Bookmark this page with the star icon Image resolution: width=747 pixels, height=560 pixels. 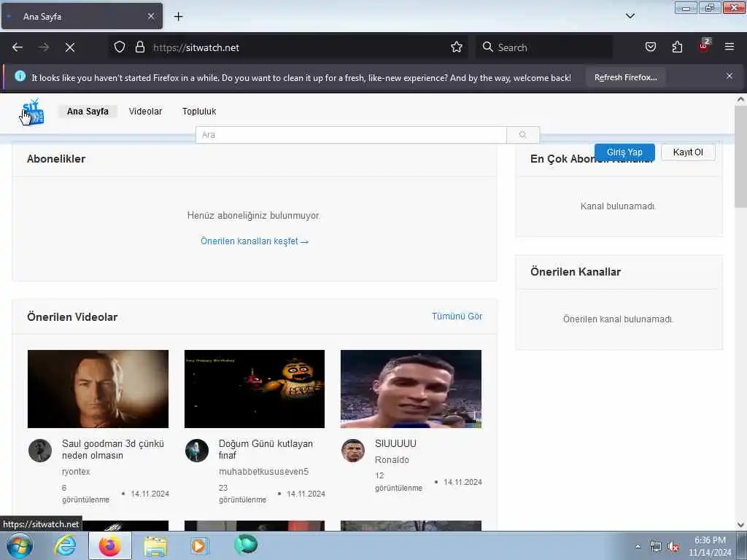pos(457,47)
